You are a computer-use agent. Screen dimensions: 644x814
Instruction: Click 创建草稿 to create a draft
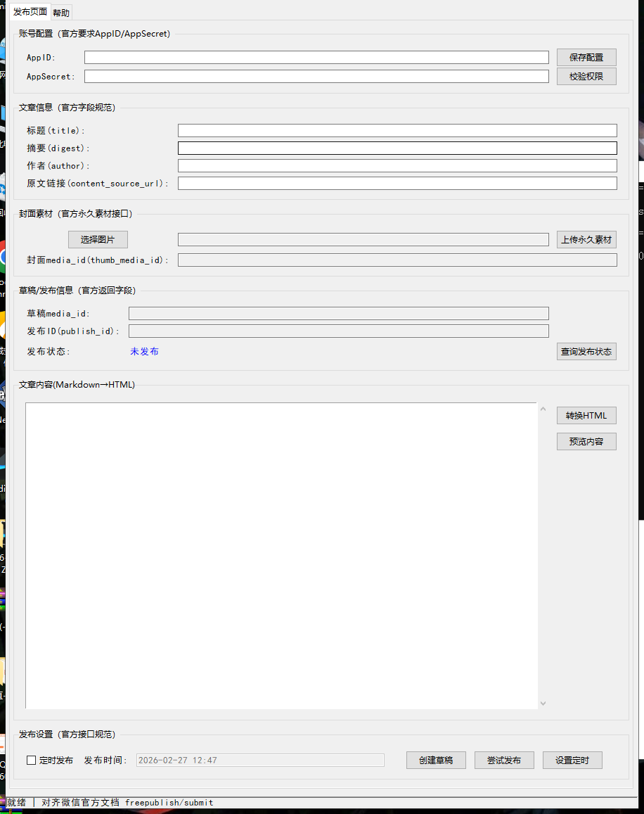436,760
